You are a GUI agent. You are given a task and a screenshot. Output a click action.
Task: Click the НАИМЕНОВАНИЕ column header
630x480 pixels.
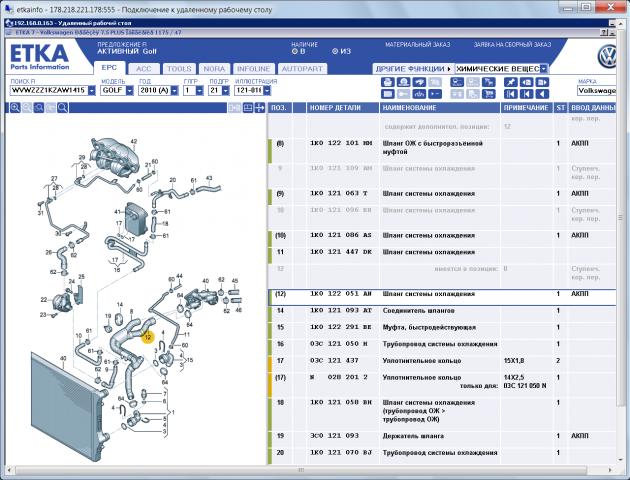tap(440, 108)
